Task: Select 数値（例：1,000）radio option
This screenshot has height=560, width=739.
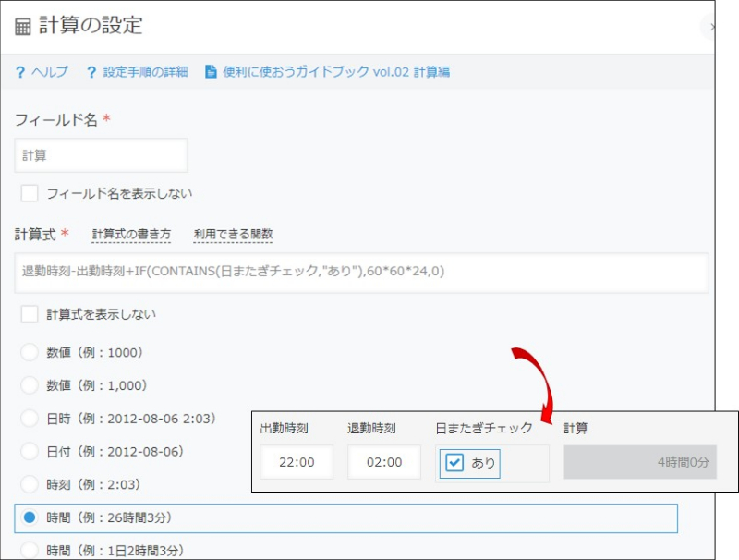Action: click(x=30, y=385)
